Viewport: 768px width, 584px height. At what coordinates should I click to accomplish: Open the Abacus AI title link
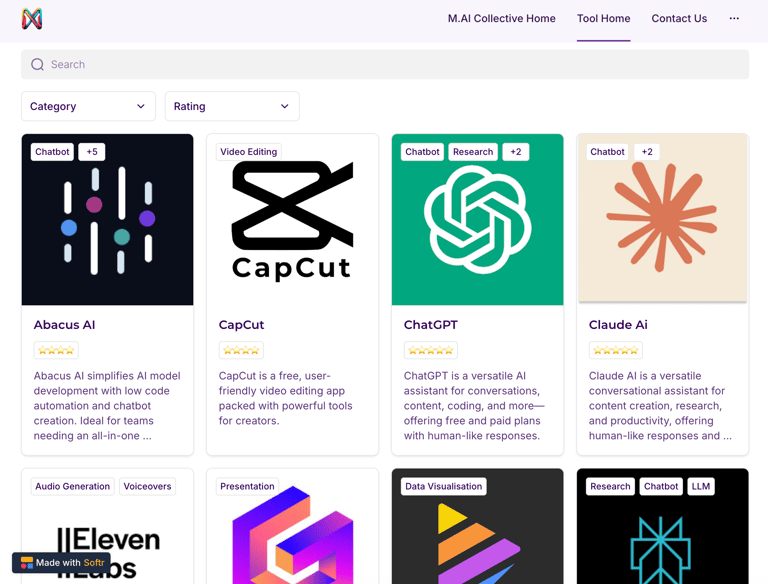pyautogui.click(x=65, y=325)
